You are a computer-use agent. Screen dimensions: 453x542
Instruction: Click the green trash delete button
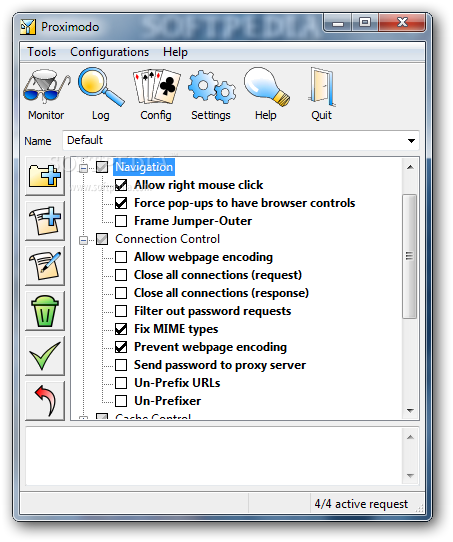point(45,311)
